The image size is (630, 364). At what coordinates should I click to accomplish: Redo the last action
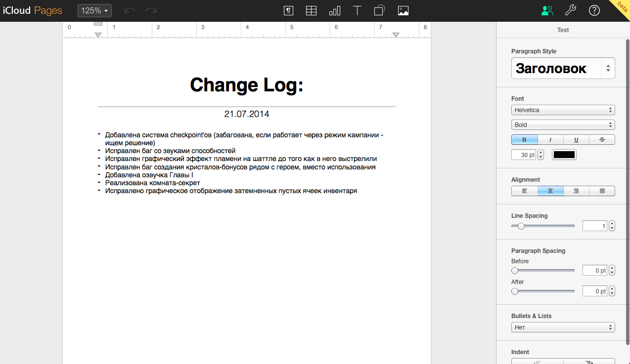pos(151,10)
